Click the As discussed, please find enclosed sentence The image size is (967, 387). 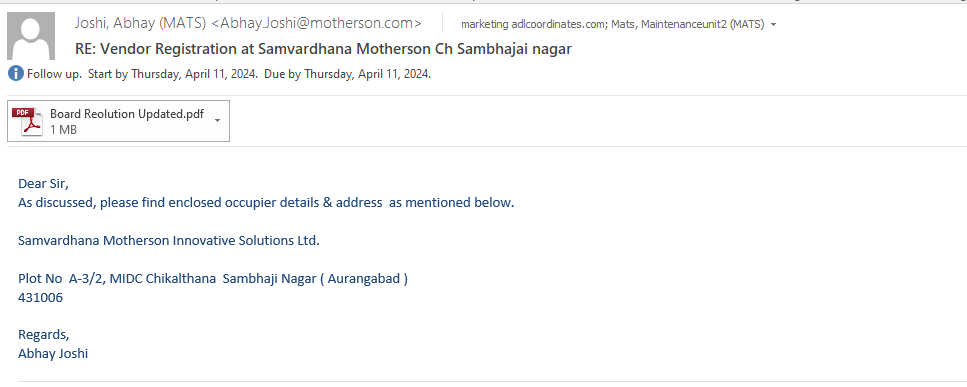pos(266,202)
